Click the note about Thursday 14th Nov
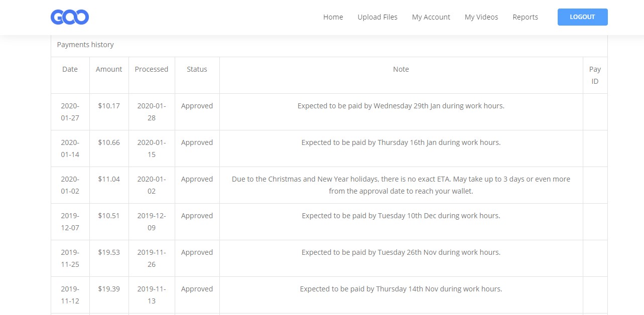The image size is (644, 315). pos(401,289)
